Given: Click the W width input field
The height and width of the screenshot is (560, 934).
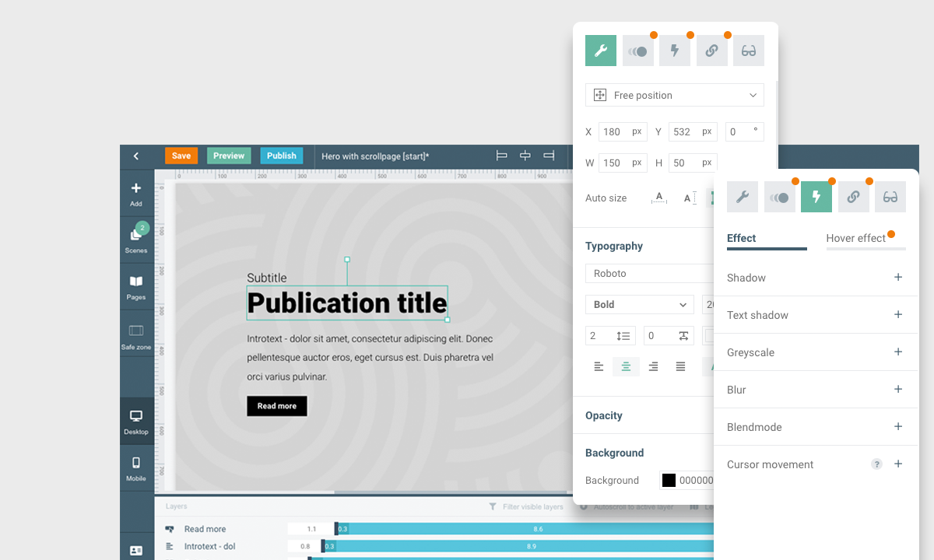Looking at the screenshot, I should coord(623,163).
